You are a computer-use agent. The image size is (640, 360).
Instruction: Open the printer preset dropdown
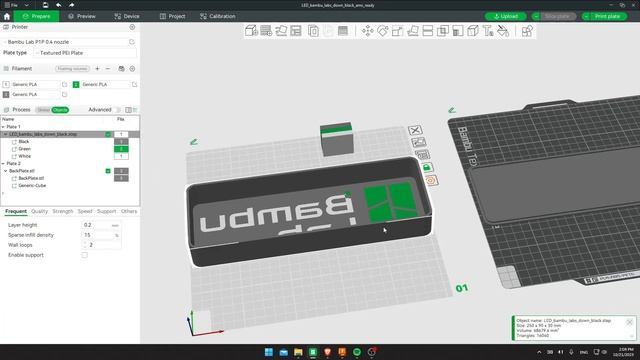(x=66, y=42)
